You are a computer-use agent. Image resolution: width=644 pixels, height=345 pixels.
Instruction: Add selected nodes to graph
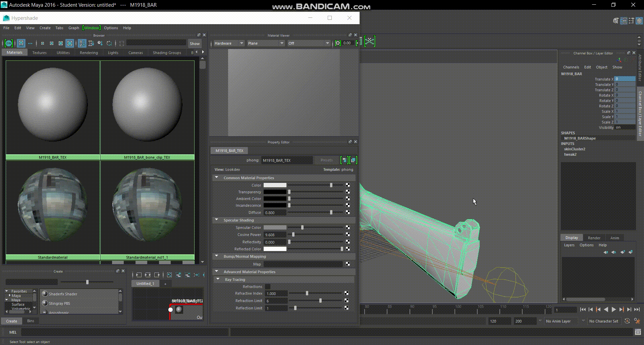pos(178,275)
